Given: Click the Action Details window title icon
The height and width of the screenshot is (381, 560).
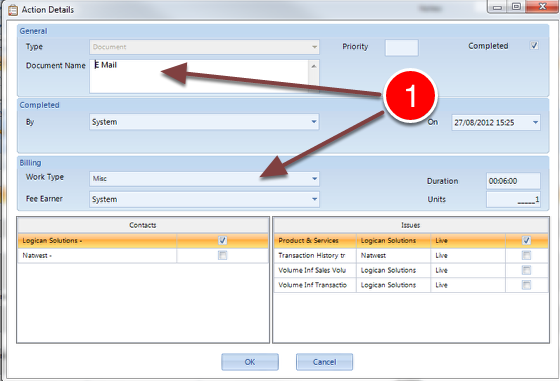Looking at the screenshot, I should (13, 10).
